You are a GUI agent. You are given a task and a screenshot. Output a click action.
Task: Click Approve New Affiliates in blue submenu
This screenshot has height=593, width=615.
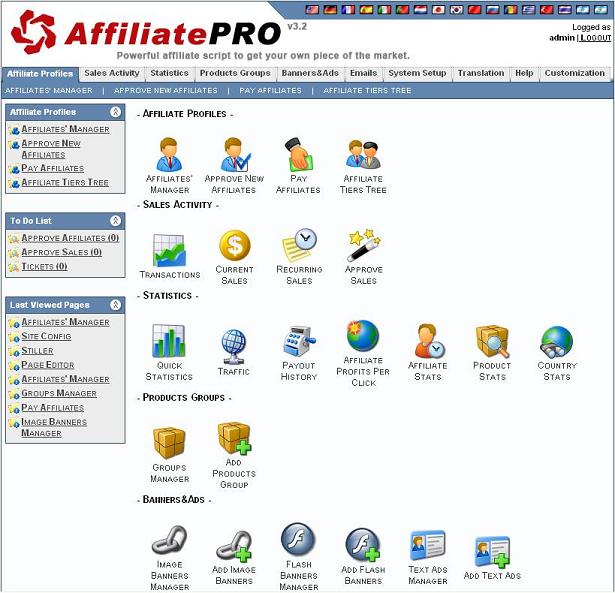(166, 91)
